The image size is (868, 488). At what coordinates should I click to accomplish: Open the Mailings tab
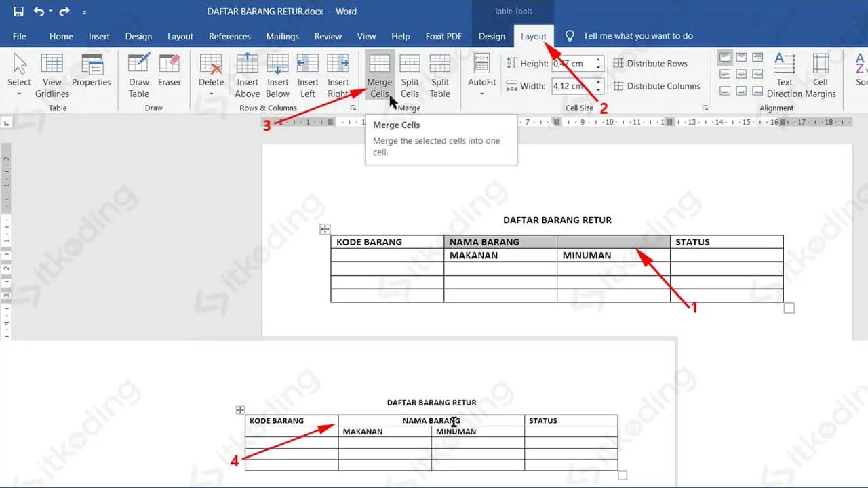tap(282, 36)
